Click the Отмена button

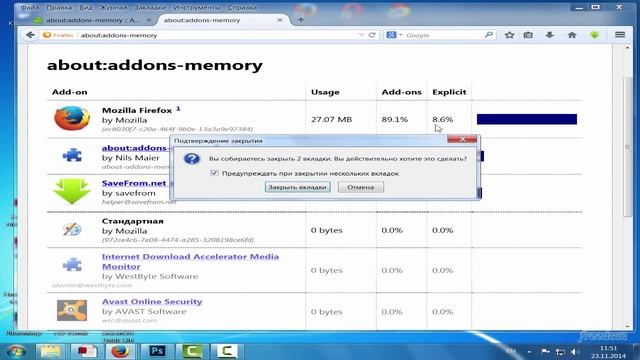(361, 187)
